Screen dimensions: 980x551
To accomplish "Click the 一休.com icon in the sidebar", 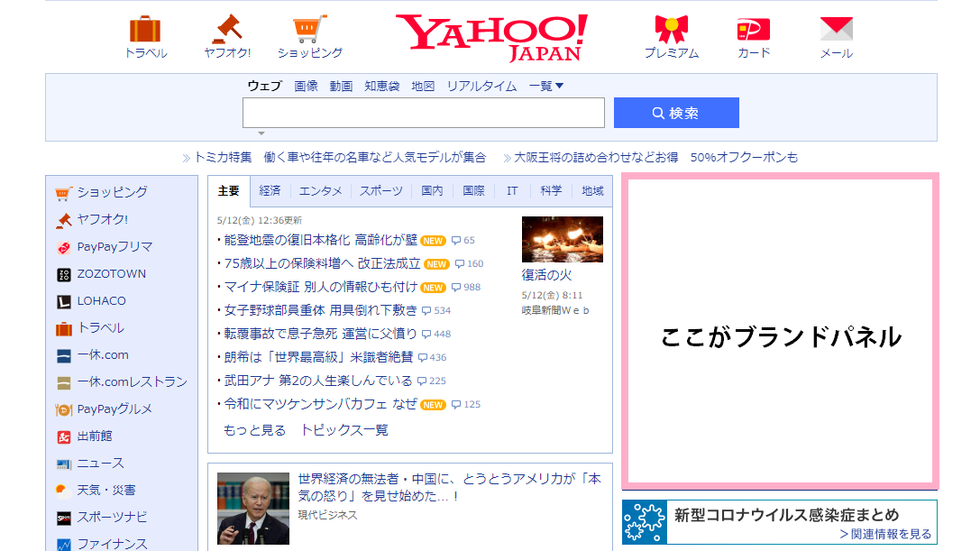I will coord(64,356).
